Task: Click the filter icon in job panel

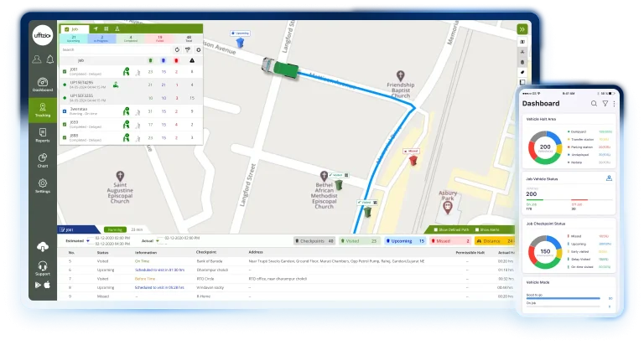Action: pyautogui.click(x=186, y=49)
